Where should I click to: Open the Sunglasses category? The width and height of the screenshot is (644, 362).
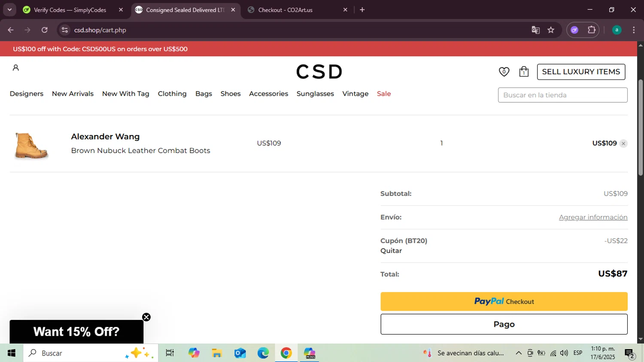(315, 94)
